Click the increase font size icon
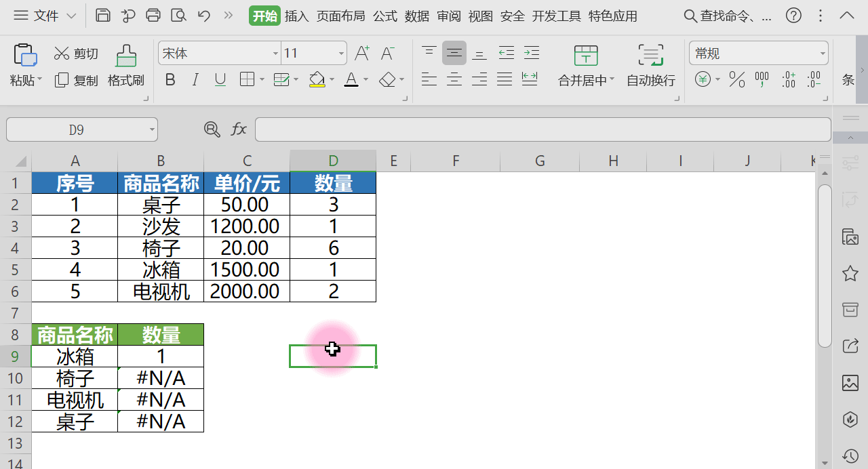This screenshot has height=469, width=868. click(x=361, y=52)
